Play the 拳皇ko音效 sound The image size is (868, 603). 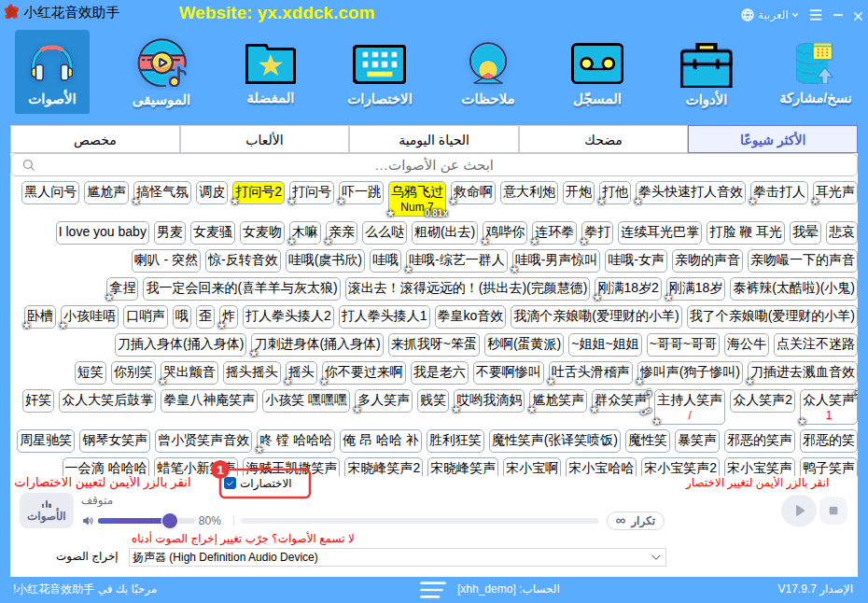click(470, 316)
